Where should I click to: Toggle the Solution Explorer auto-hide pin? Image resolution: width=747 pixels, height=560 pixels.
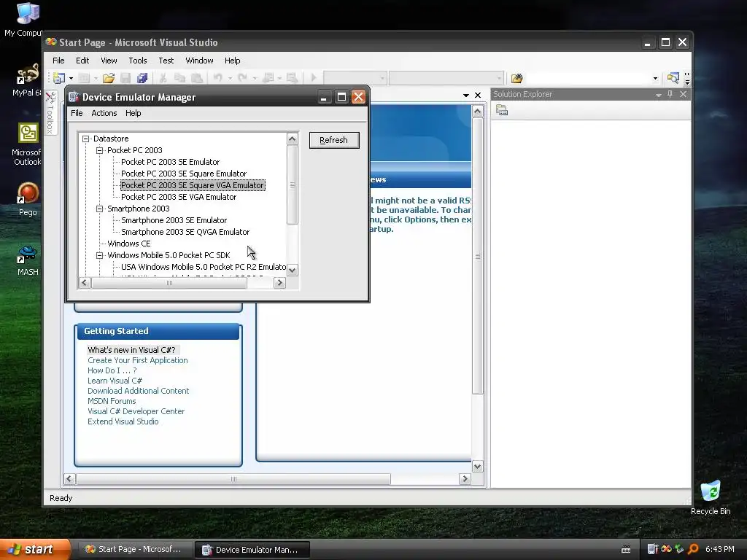tap(670, 94)
